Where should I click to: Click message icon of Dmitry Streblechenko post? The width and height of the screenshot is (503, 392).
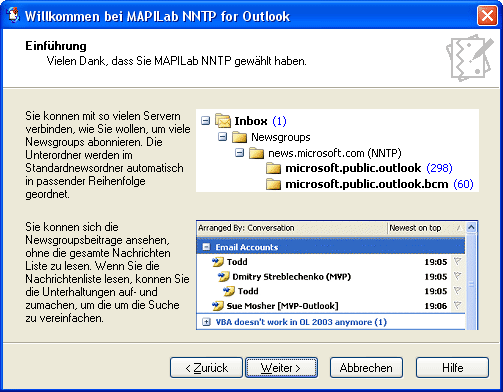coord(223,277)
